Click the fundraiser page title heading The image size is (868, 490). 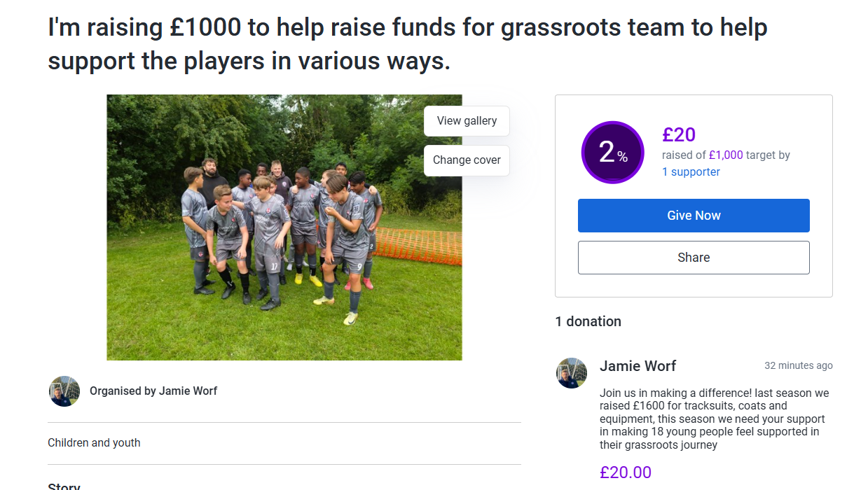(408, 44)
